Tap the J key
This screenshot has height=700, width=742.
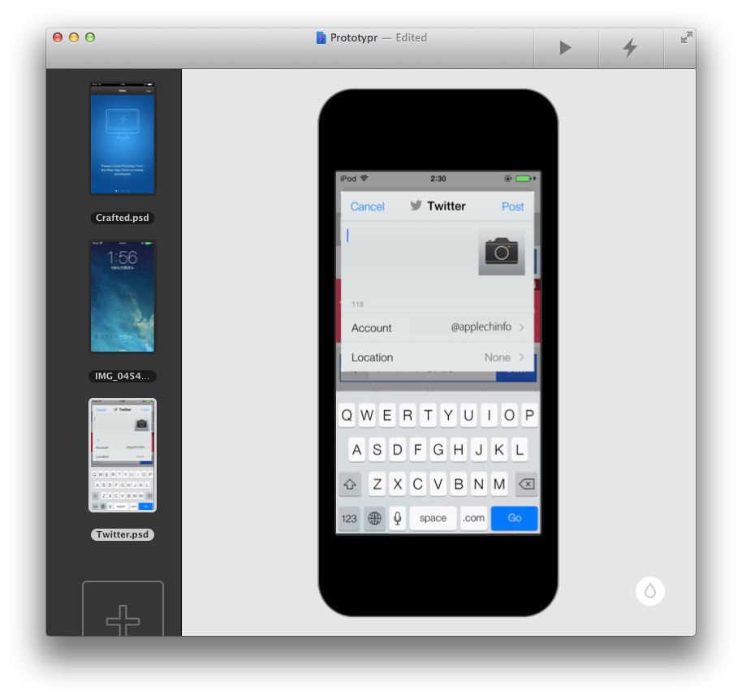click(x=479, y=450)
